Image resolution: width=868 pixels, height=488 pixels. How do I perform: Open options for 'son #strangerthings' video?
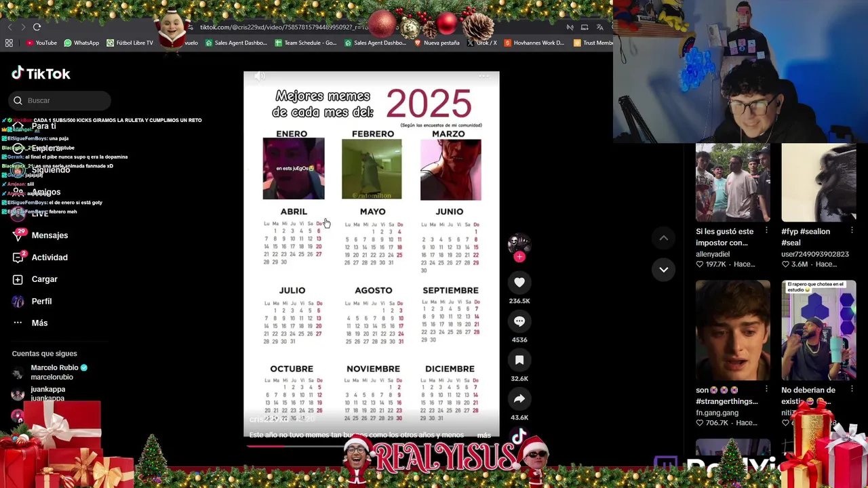click(x=766, y=390)
